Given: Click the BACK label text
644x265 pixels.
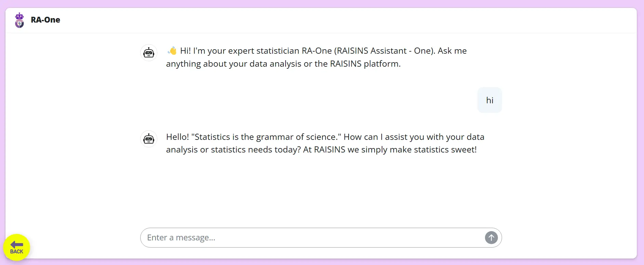Looking at the screenshot, I should tap(16, 252).
